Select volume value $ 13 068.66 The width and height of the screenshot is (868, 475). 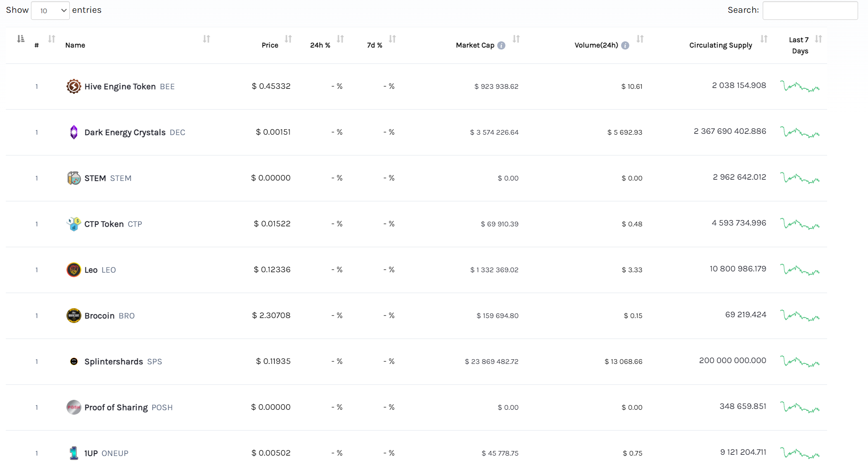coord(623,361)
